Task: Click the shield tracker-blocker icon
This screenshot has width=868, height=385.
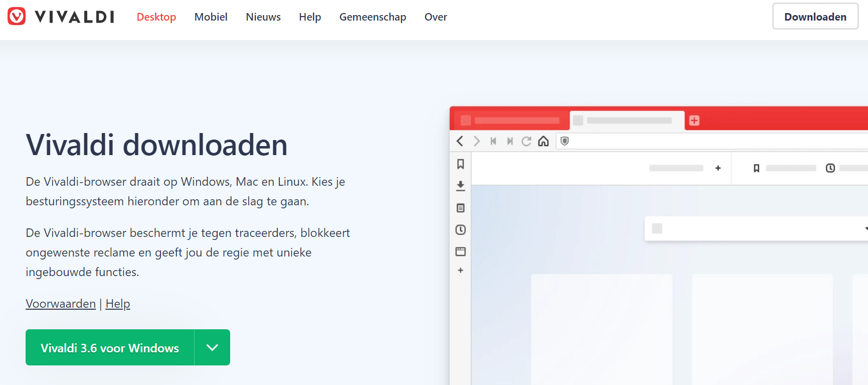Action: 565,141
